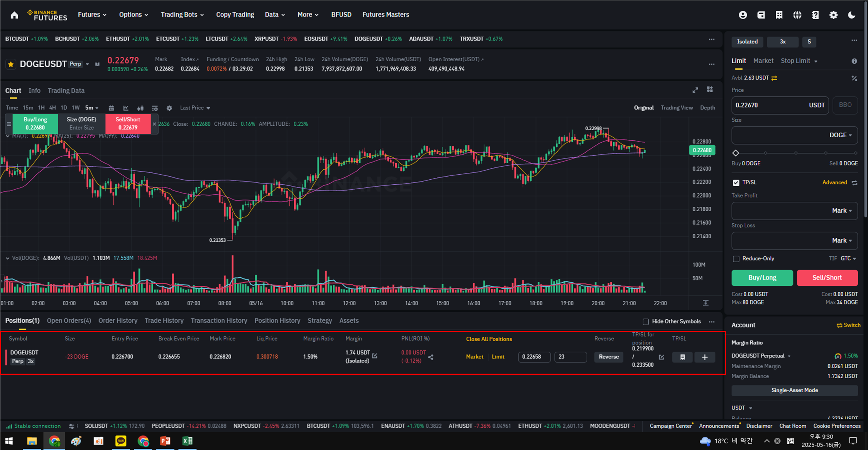
Task: Select Market order tab
Action: click(x=763, y=61)
